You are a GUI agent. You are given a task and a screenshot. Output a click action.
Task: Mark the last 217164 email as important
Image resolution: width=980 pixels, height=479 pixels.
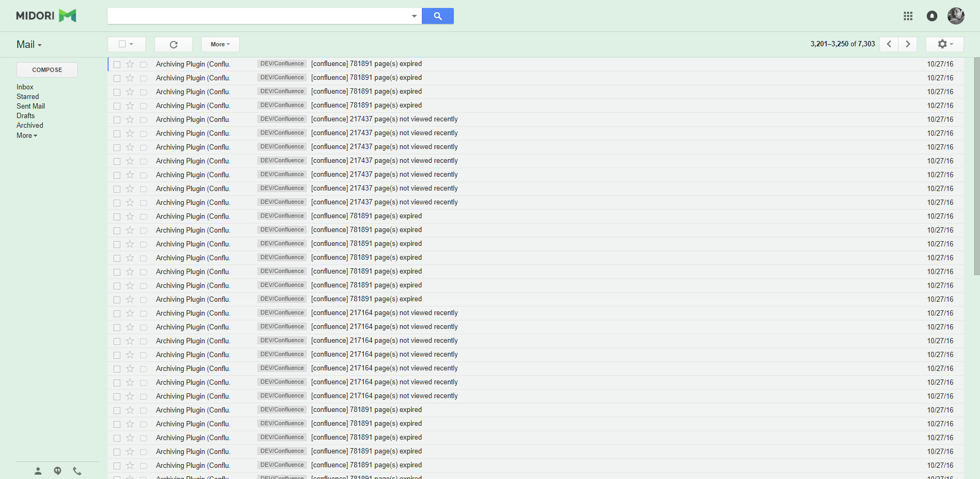coord(143,397)
